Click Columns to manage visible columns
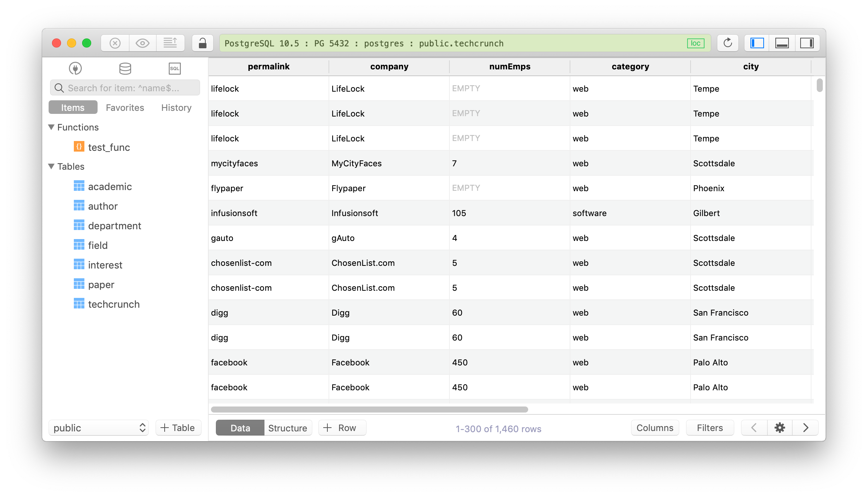 click(x=654, y=427)
